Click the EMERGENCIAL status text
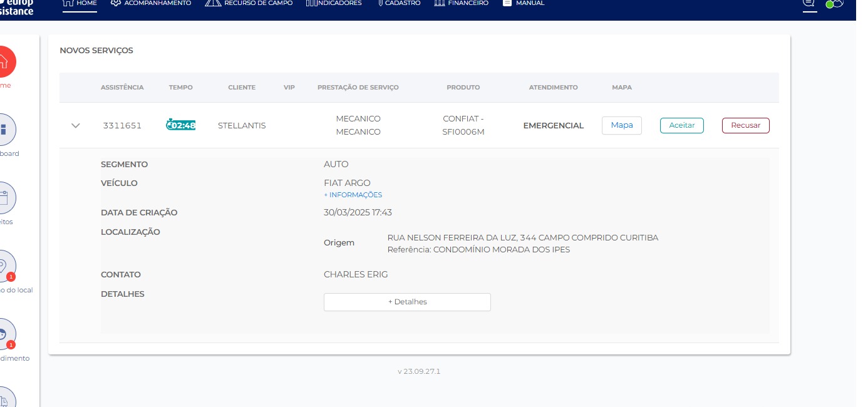This screenshot has height=407, width=868. 554,125
